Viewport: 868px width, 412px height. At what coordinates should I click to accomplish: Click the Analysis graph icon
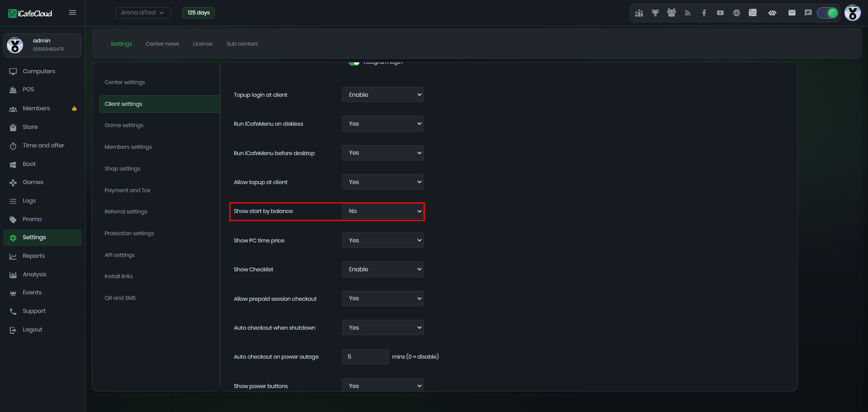point(13,275)
